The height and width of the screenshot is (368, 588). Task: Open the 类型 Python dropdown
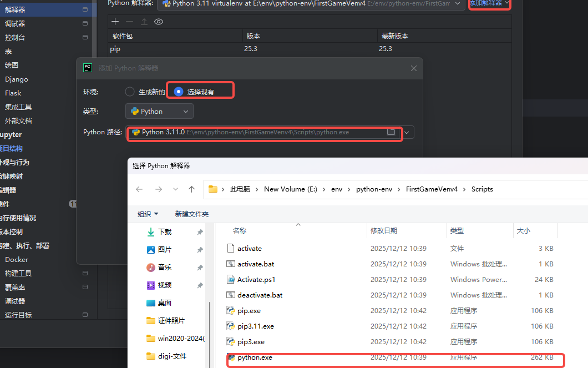click(x=159, y=111)
